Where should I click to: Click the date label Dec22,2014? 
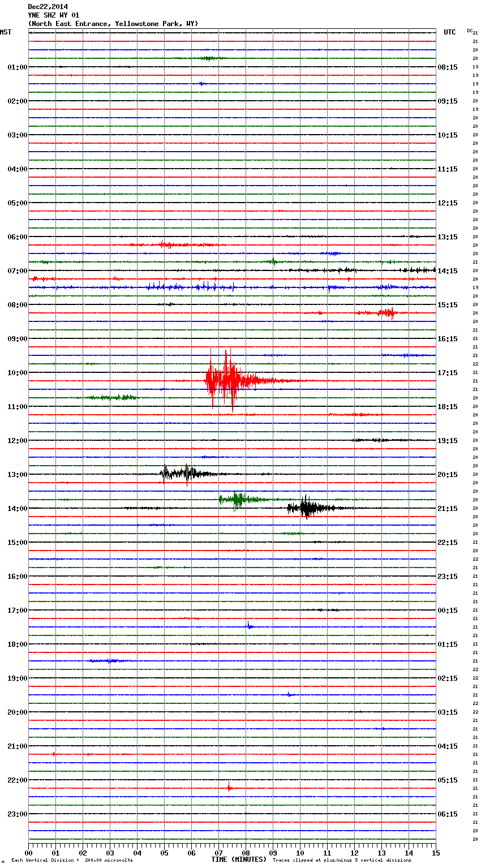(48, 7)
